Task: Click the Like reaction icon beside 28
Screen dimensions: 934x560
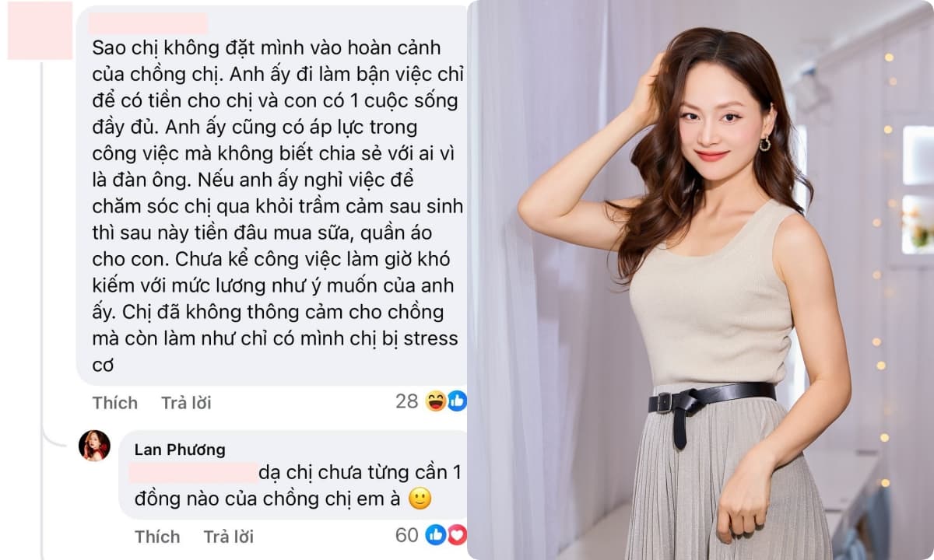Action: tap(457, 401)
